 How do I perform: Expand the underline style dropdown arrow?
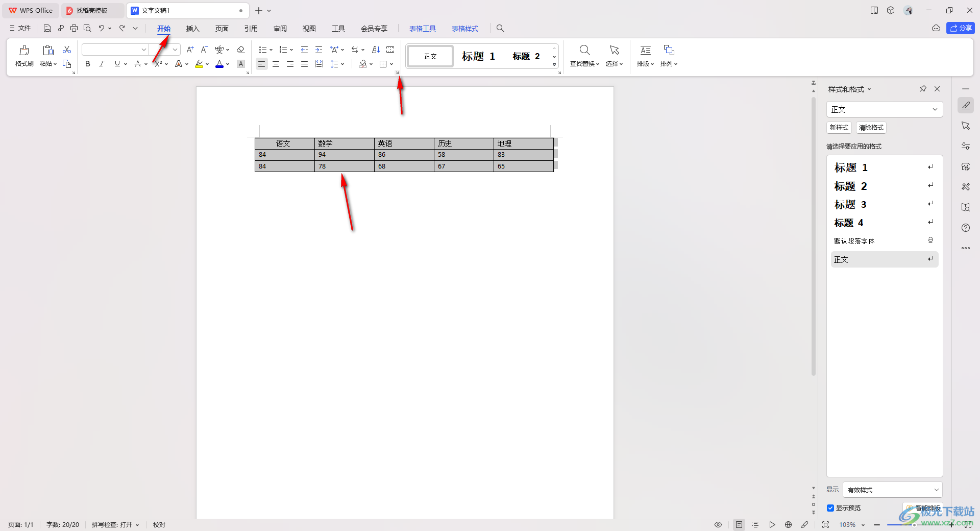[126, 64]
